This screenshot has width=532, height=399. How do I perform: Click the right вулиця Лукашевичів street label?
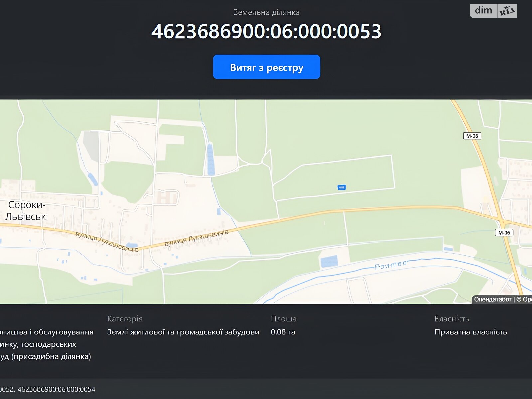197,238
